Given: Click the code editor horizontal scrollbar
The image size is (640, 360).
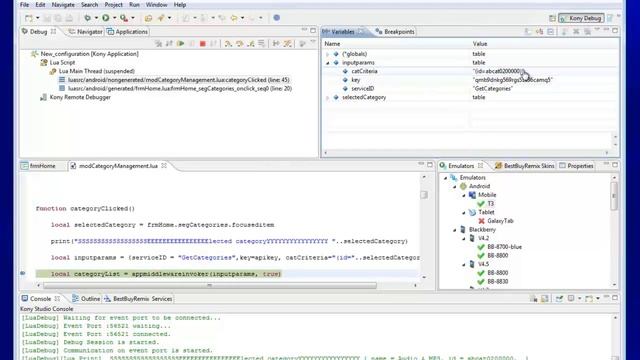Looking at the screenshot, I should 210,285.
